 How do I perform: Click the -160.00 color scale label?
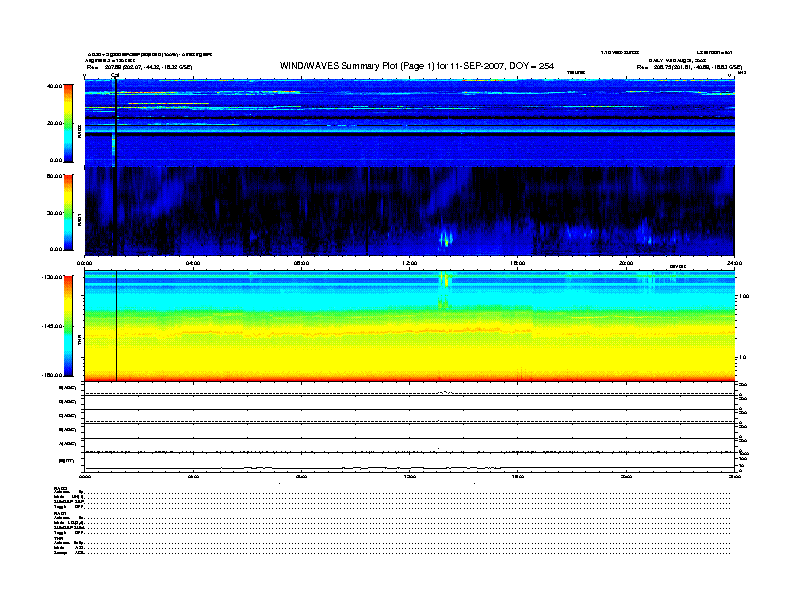point(52,375)
